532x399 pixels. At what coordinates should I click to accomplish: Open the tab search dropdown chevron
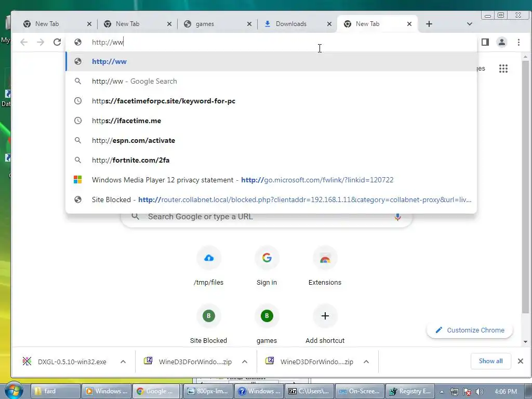[x=470, y=24]
